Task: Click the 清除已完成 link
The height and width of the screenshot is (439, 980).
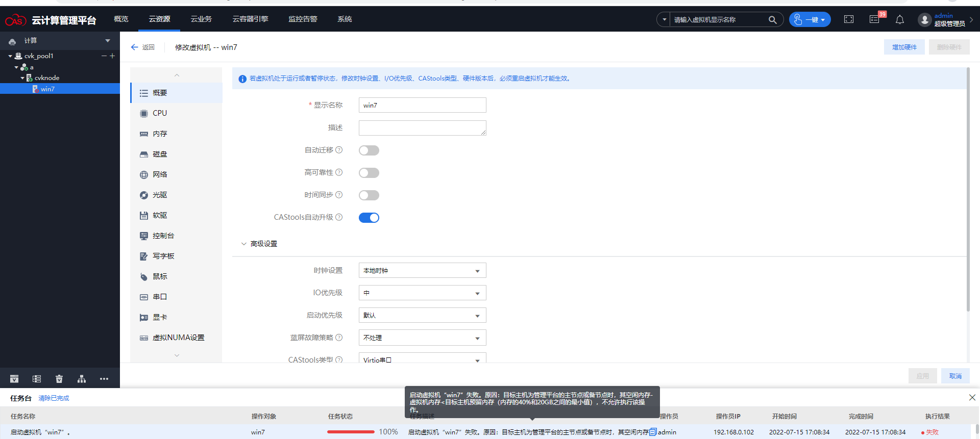Action: click(x=54, y=398)
